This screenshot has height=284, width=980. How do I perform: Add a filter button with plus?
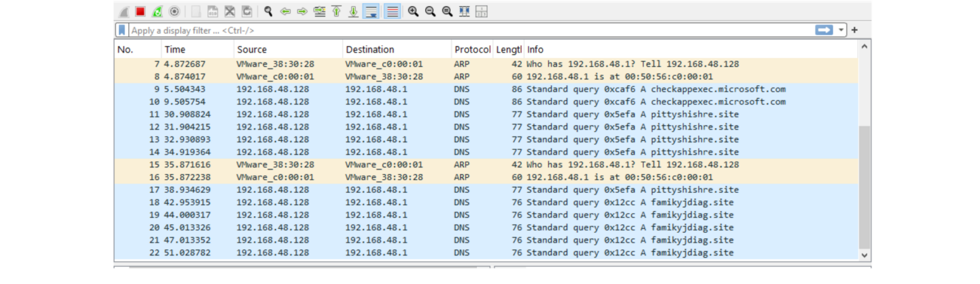854,30
